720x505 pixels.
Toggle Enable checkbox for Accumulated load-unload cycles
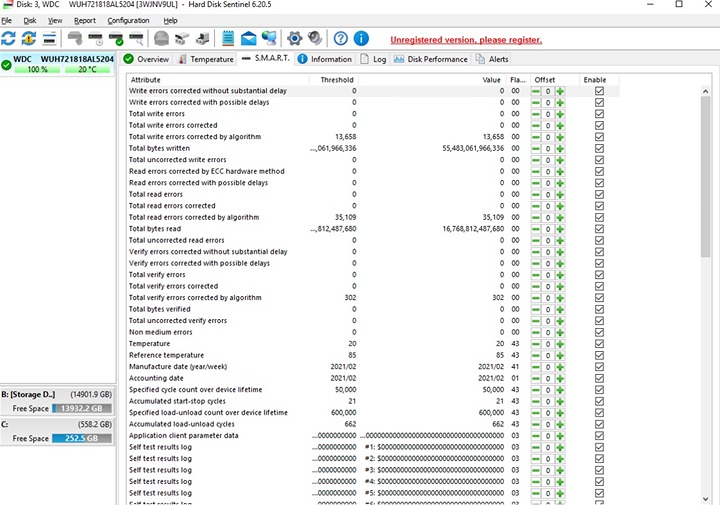pos(599,424)
